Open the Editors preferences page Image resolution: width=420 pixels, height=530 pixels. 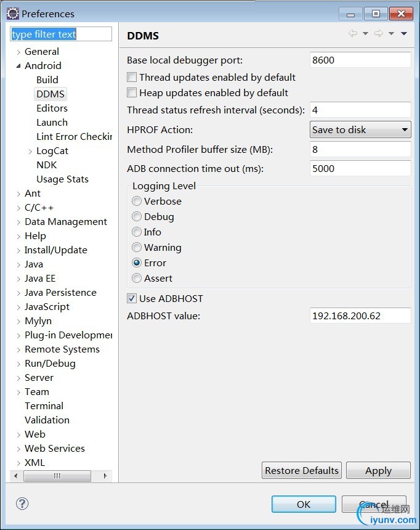point(52,108)
